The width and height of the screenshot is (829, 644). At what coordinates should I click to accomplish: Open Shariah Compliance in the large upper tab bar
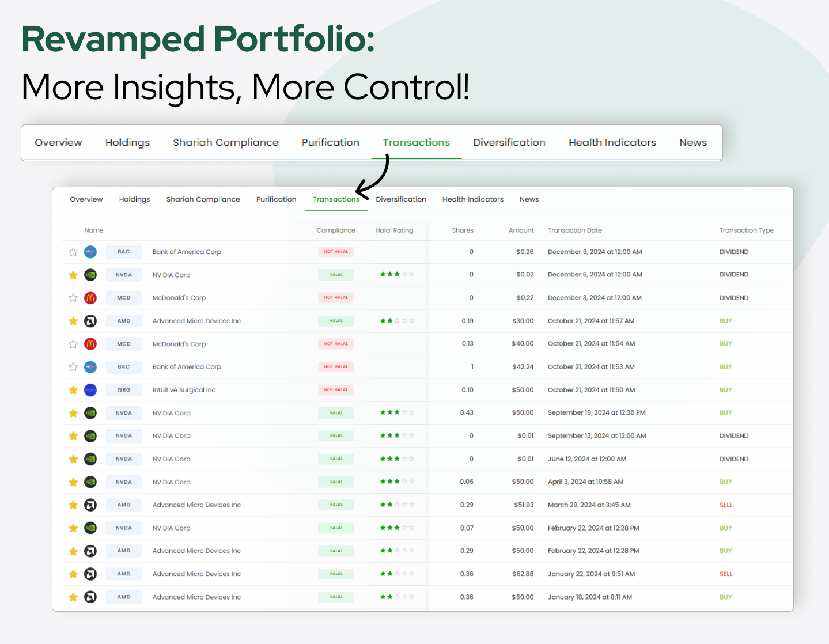(x=226, y=142)
